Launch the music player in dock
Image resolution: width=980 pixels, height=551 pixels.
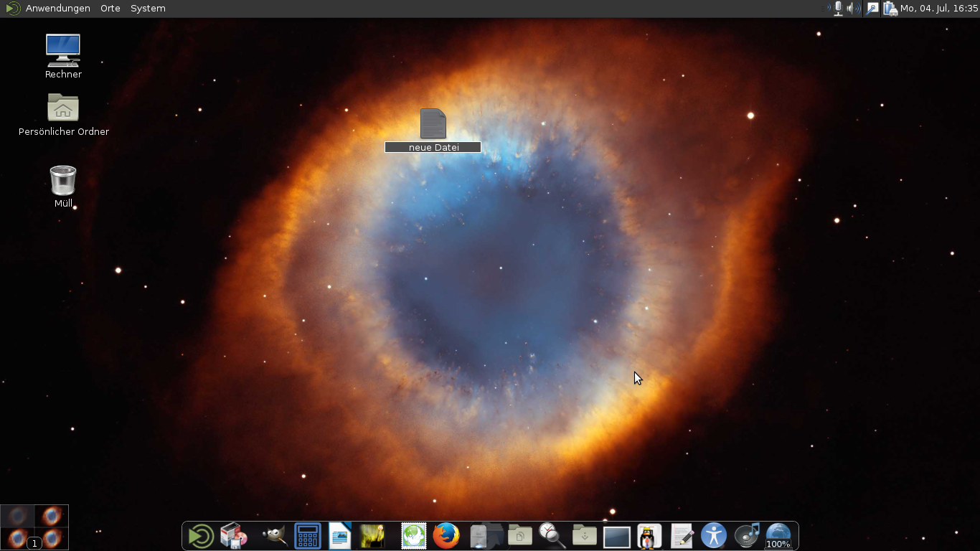coord(747,536)
